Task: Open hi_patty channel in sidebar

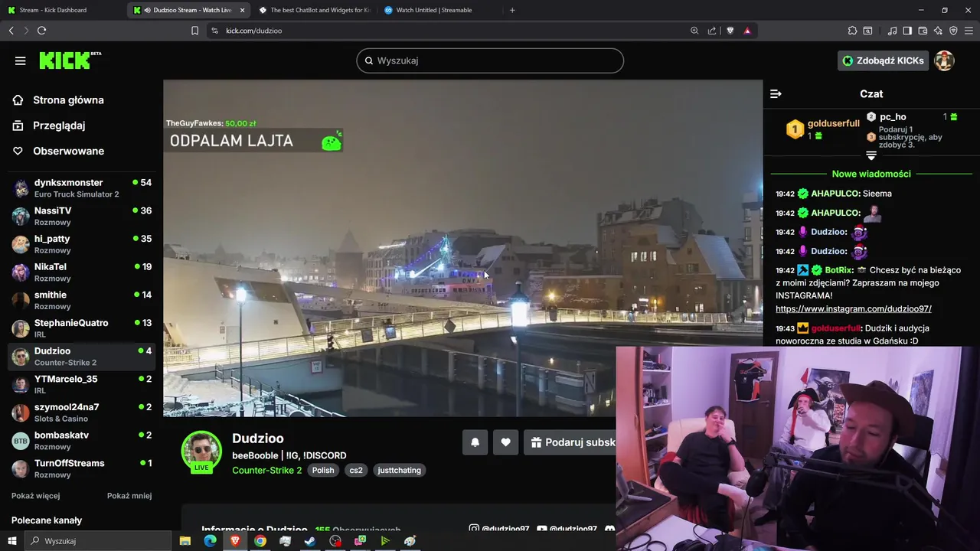Action: tap(82, 244)
